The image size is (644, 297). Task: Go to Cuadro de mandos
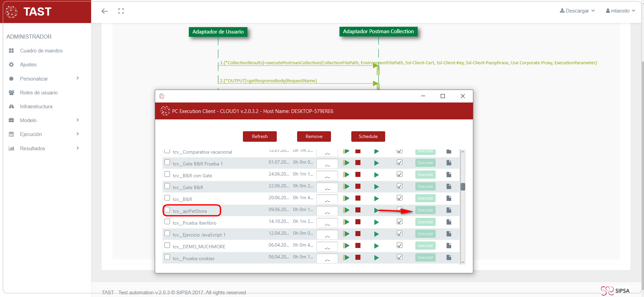(41, 51)
